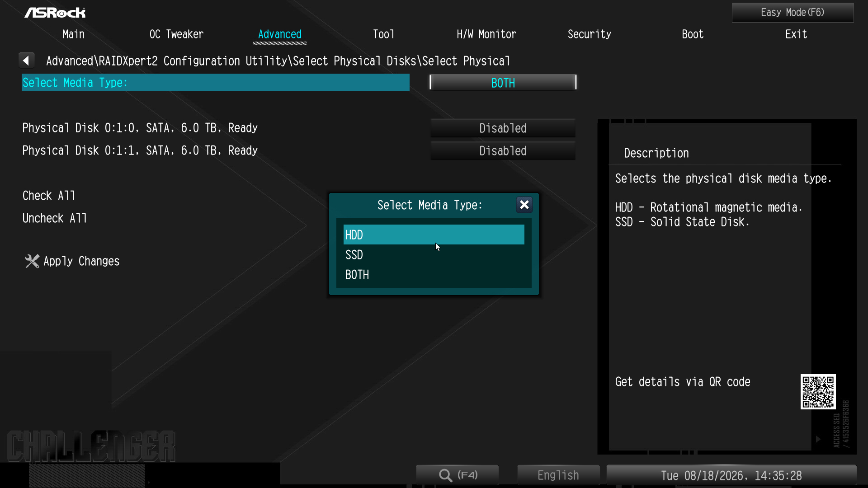Choose SSD in the media type list

(434, 255)
